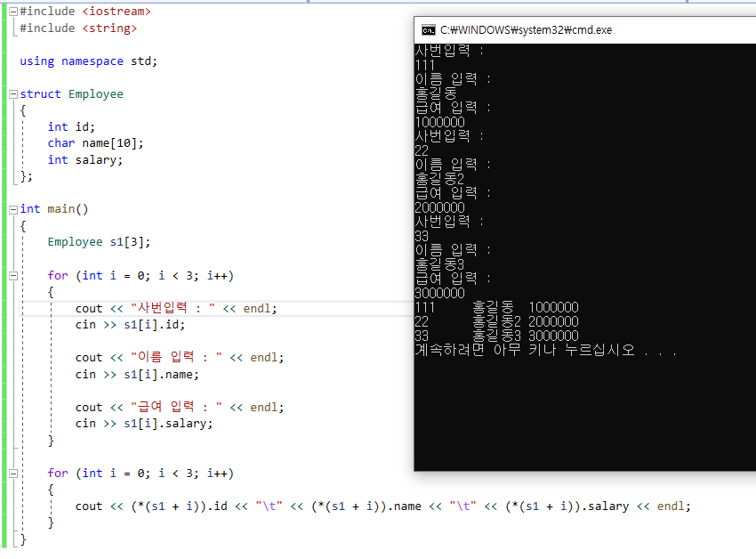
Task: Click the line printing "사번입력 : "
Action: (176, 308)
